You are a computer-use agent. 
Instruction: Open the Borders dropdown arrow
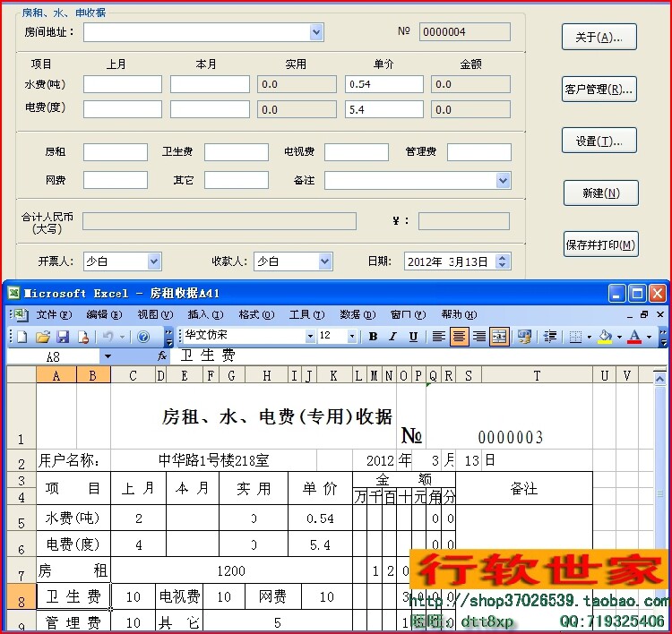coord(590,337)
